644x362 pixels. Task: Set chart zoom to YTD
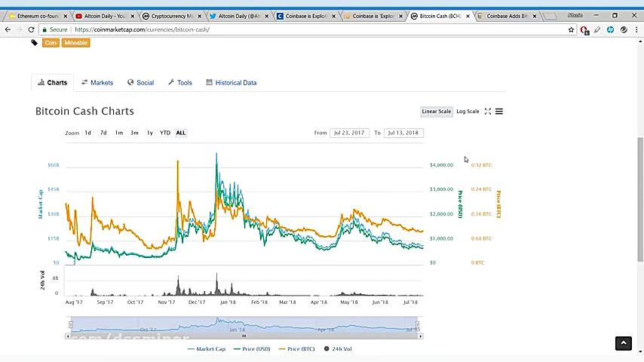pyautogui.click(x=165, y=133)
